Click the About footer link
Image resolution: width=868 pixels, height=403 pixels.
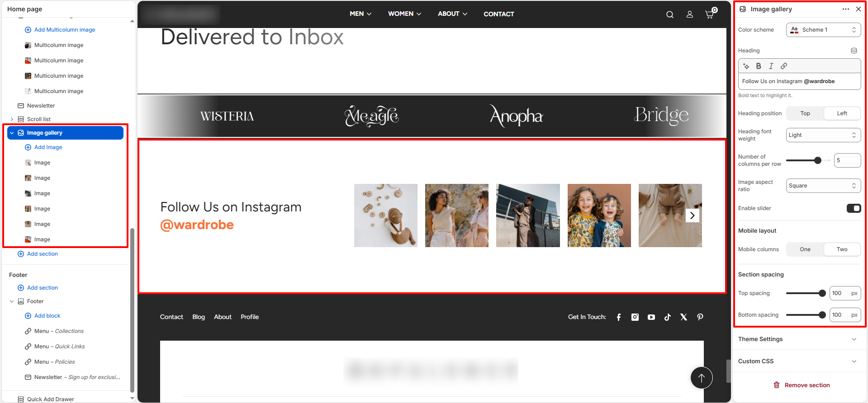click(223, 317)
